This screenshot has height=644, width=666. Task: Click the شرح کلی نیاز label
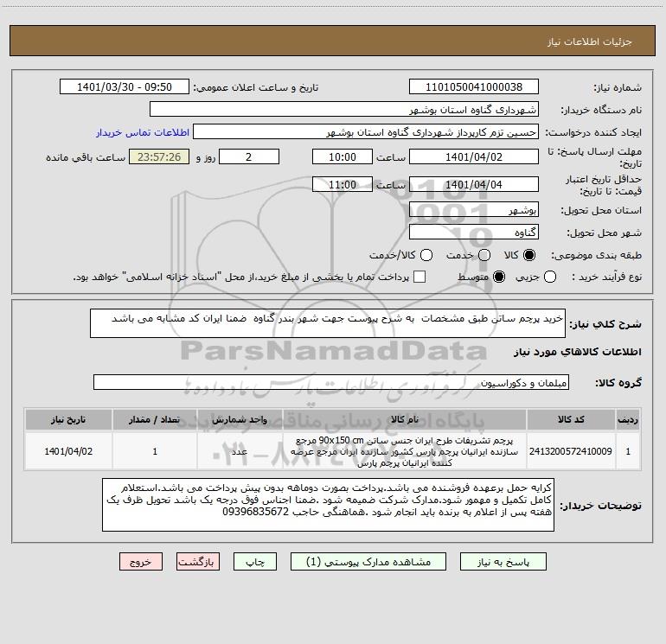coord(605,324)
